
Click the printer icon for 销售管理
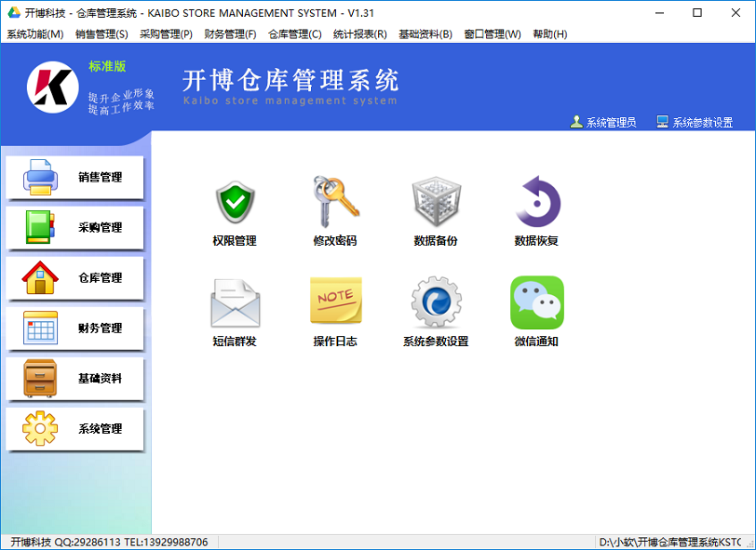(x=41, y=177)
